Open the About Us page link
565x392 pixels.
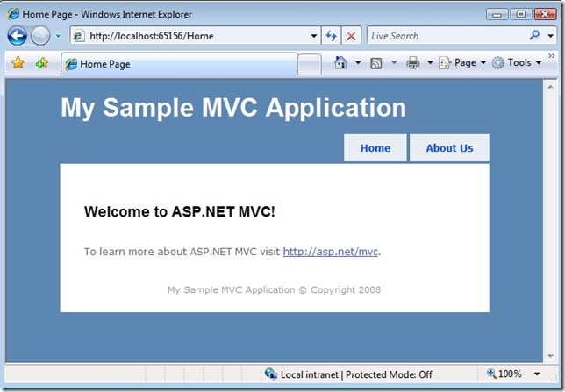coord(449,148)
